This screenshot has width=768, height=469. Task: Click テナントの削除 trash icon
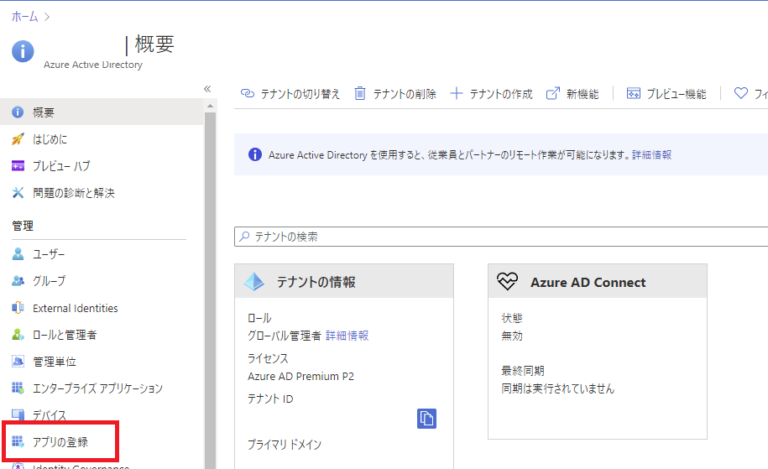coord(361,94)
